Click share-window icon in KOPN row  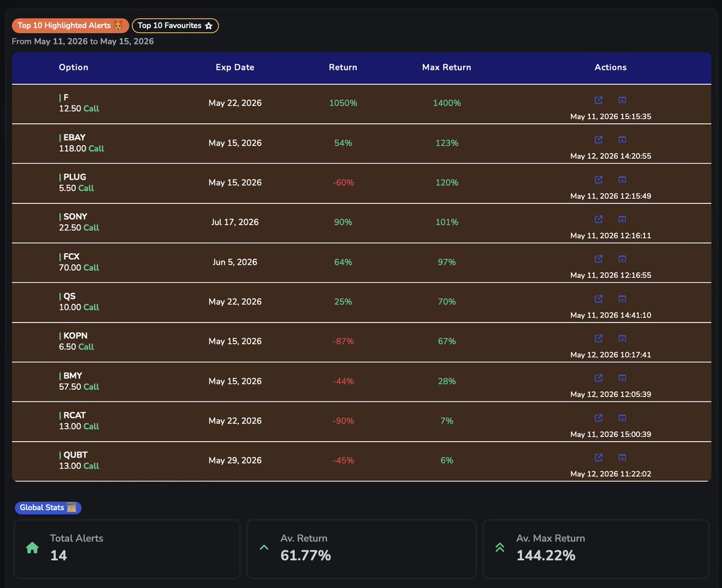[x=623, y=338]
